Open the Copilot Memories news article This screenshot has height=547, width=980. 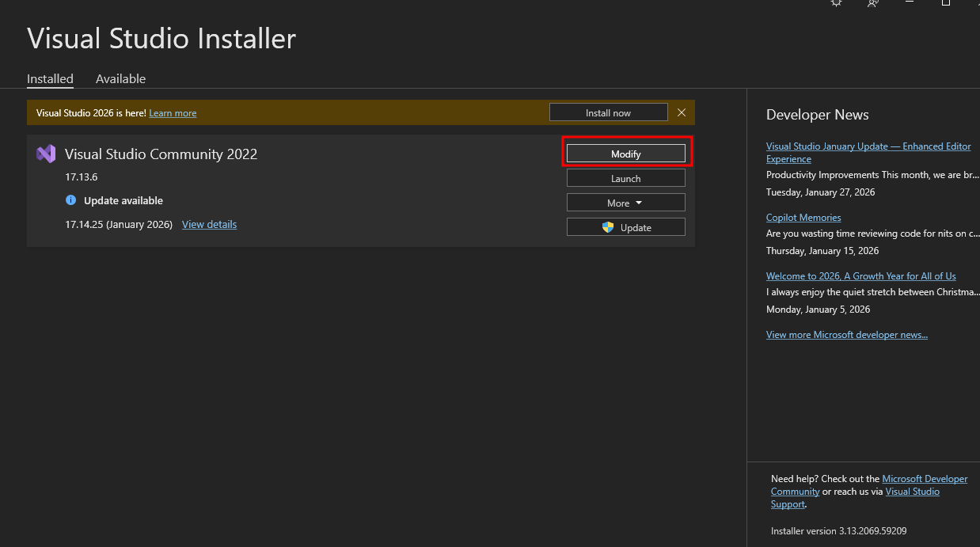tap(803, 218)
